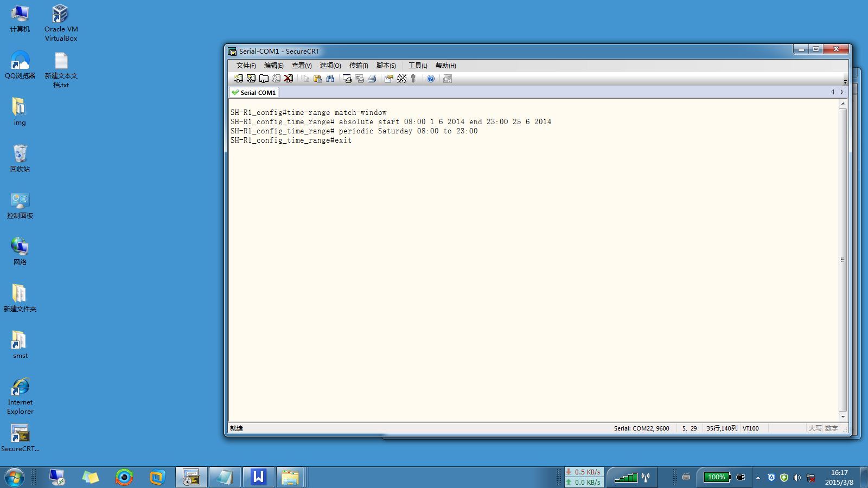This screenshot has height=488, width=868.
Task: Click the 'absolute start 08:00' terminal line
Action: point(391,122)
